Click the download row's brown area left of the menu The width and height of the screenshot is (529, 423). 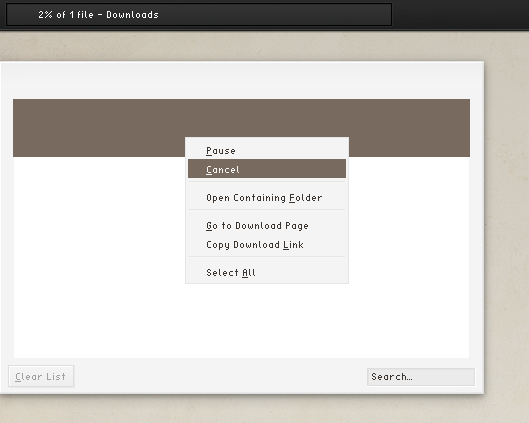[99, 128]
